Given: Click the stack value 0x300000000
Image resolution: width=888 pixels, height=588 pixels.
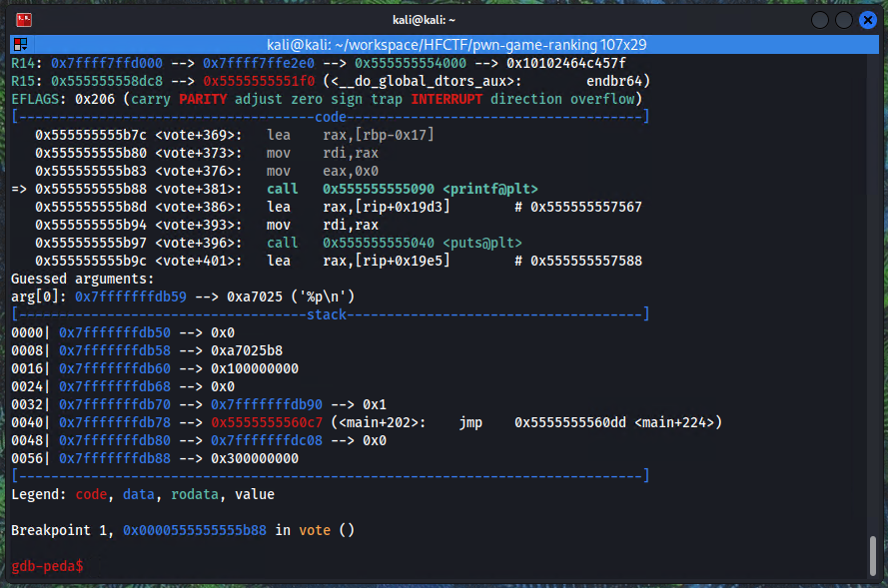Looking at the screenshot, I should pos(255,459).
